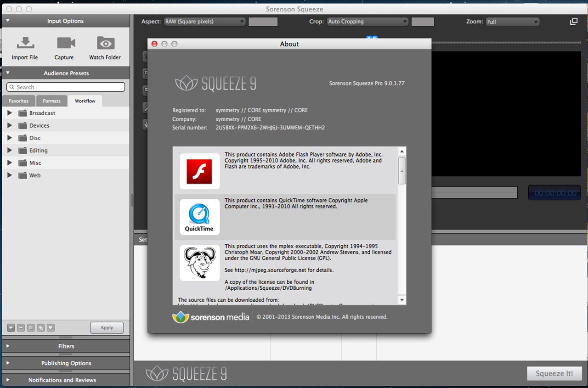Click the detach preview window icon

coord(573,22)
